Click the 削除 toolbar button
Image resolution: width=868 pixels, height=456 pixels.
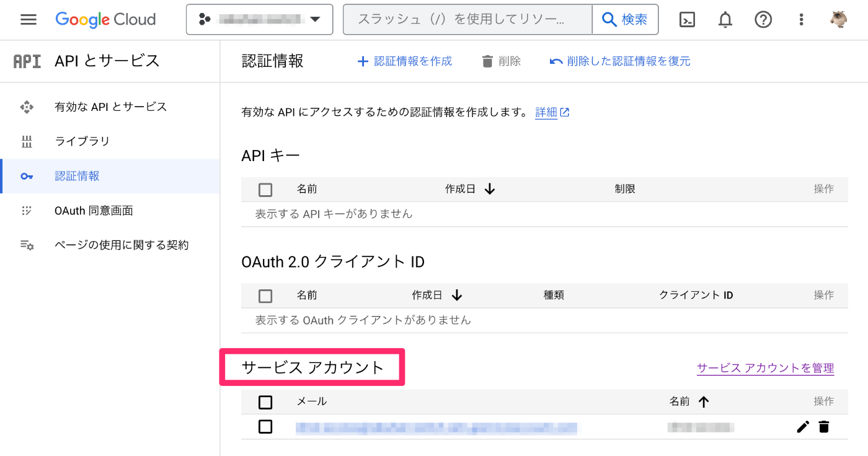pyautogui.click(x=501, y=61)
